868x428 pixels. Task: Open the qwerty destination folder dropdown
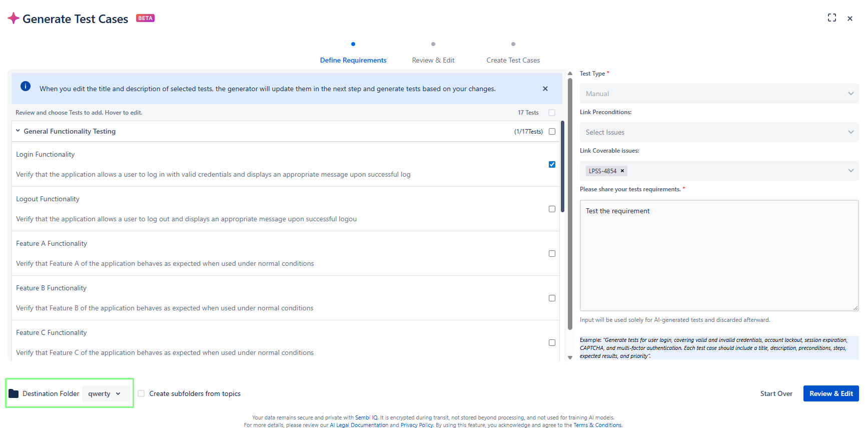pos(105,393)
